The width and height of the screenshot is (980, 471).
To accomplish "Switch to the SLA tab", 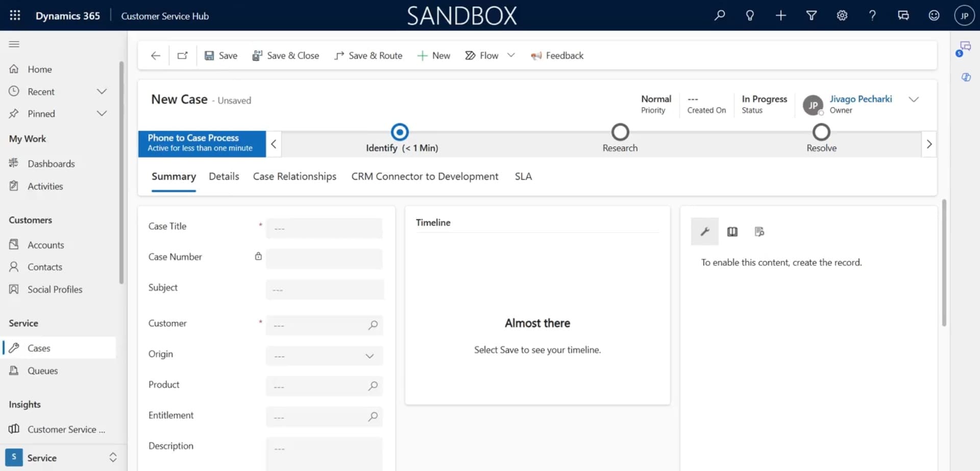I will [x=523, y=177].
